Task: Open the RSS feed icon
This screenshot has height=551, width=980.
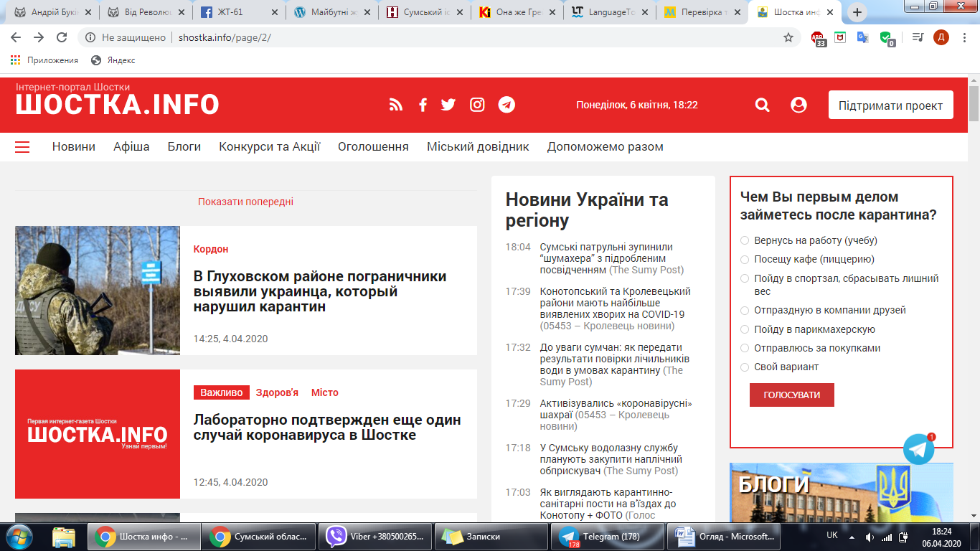Action: pyautogui.click(x=396, y=105)
